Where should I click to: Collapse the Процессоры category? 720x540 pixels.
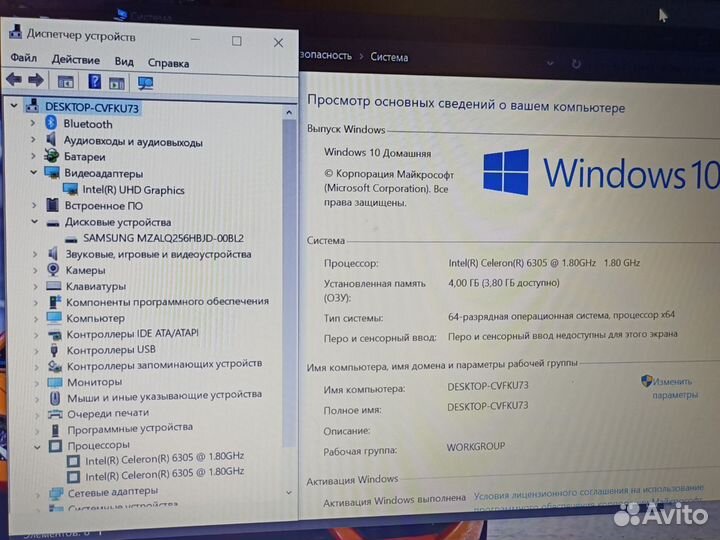pos(37,446)
